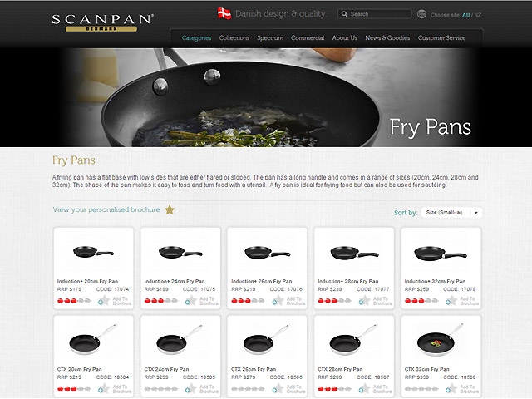This screenshot has width=532, height=399.
Task: Open the Categories menu
Action: click(x=196, y=38)
